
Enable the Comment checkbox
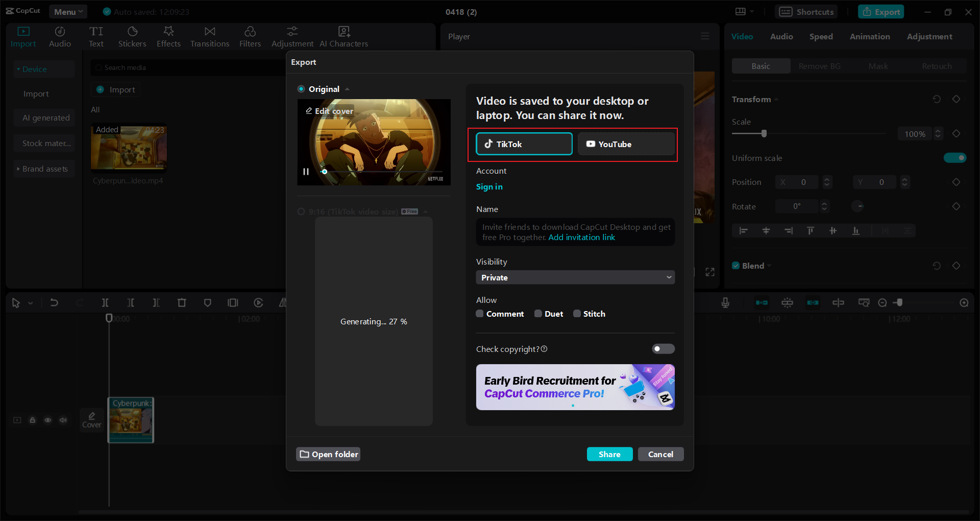pyautogui.click(x=480, y=314)
